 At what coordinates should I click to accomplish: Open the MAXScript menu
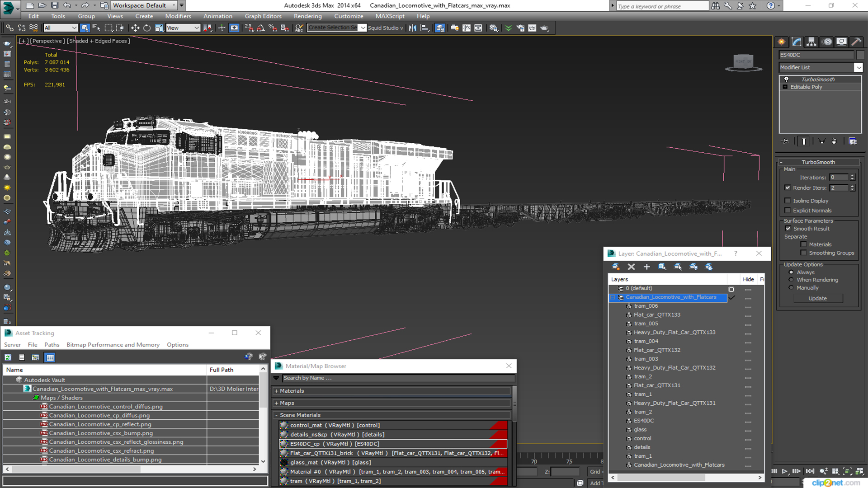point(390,16)
